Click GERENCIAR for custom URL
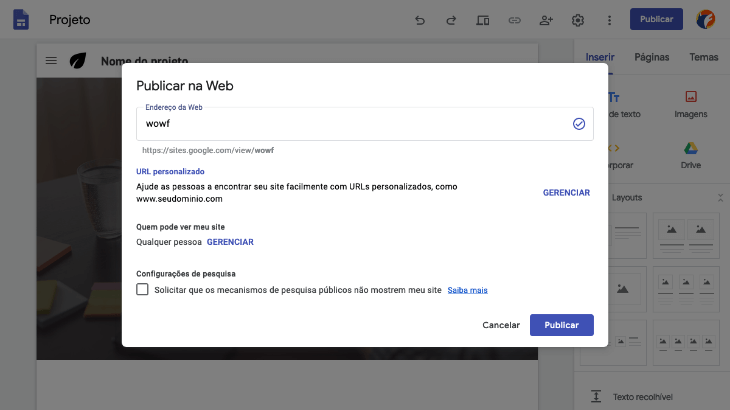 point(566,193)
